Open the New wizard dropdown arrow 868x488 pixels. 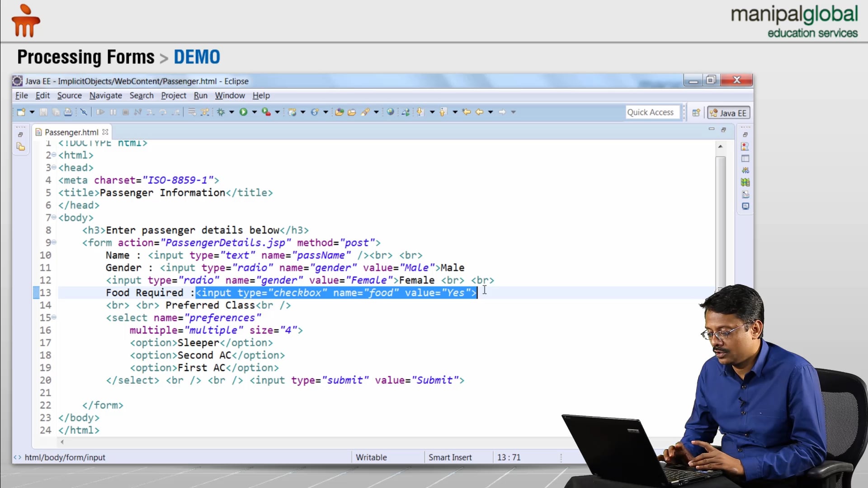click(31, 112)
